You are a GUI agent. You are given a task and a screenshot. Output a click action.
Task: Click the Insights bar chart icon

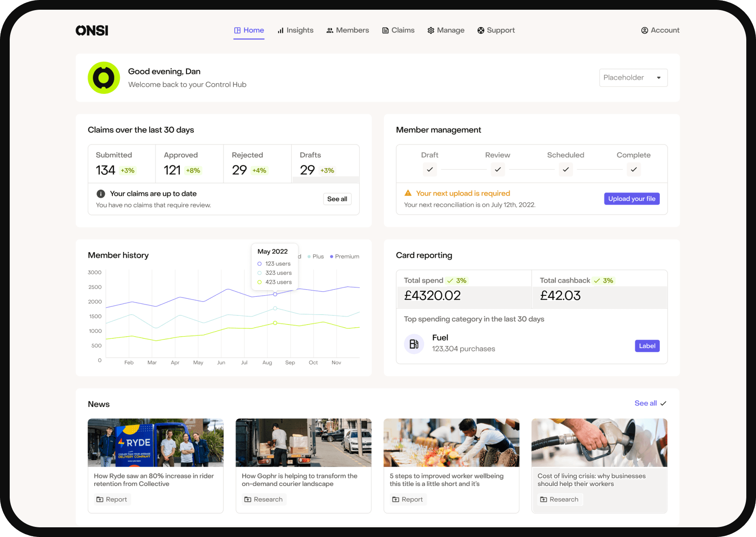280,30
